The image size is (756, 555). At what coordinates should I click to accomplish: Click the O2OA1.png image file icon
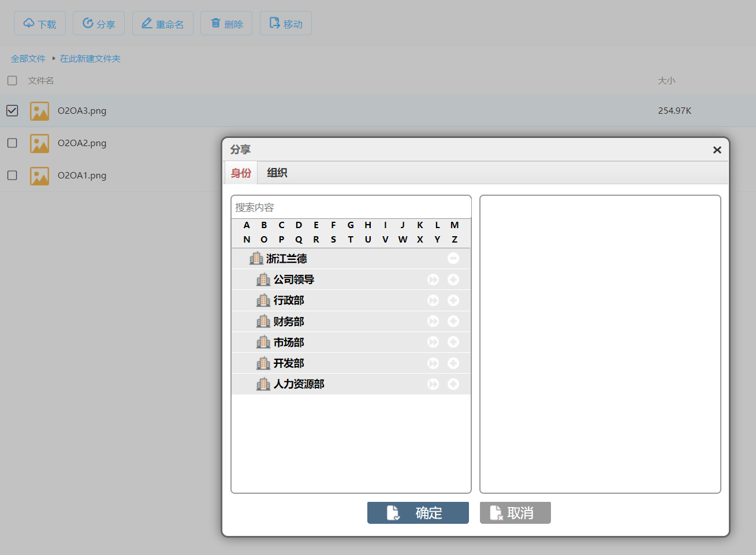40,176
